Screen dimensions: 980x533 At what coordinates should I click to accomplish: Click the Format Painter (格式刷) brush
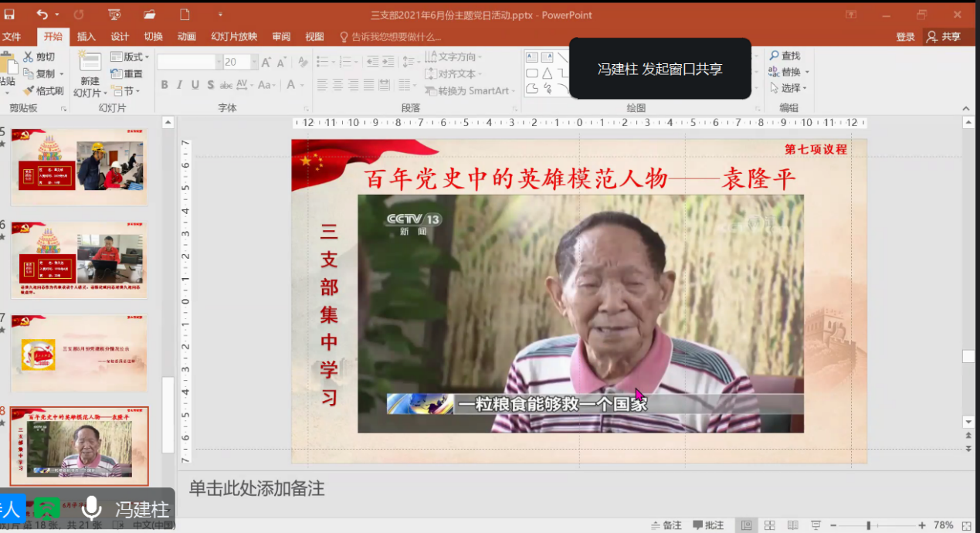point(29,90)
